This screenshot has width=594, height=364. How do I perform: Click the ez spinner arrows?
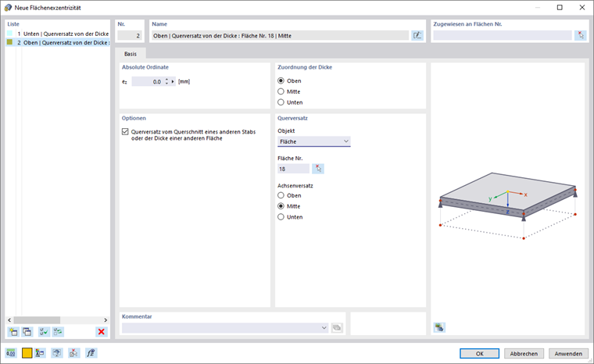[x=166, y=81]
